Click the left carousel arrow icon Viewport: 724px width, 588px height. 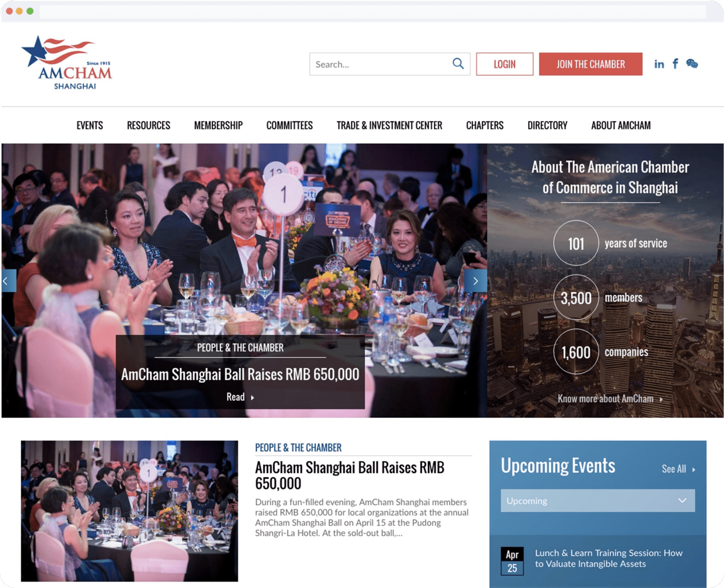[6, 280]
